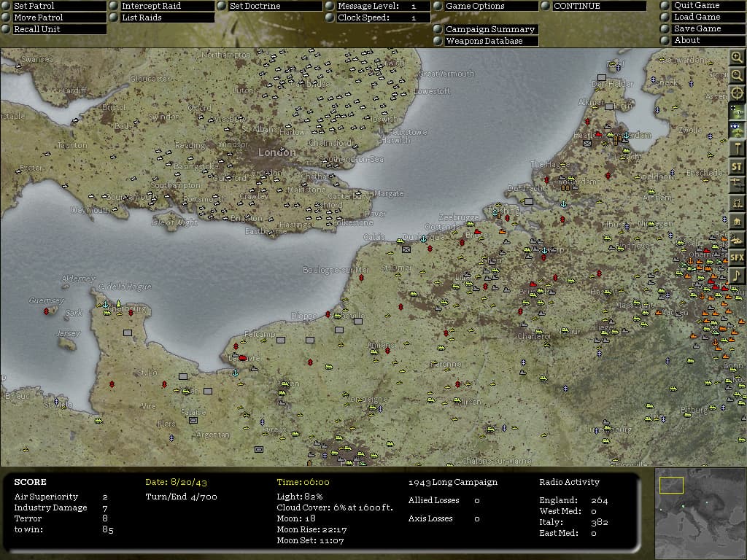This screenshot has height=560, width=747.
Task: Select the yellow flak icon at Cherbourg
Action: coord(119,304)
